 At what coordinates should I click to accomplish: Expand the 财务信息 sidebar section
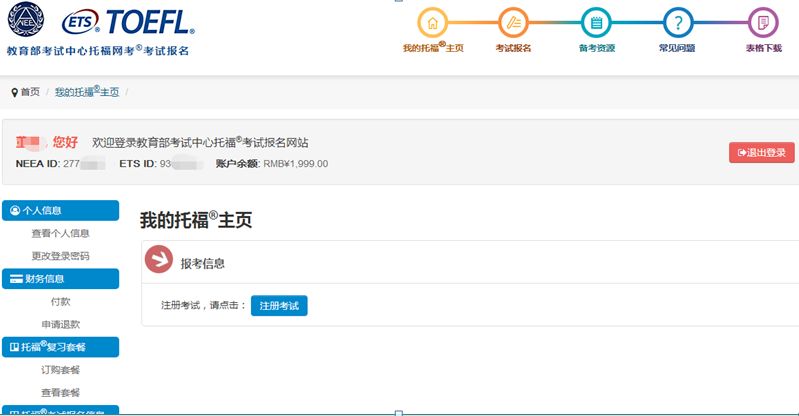pyautogui.click(x=61, y=279)
